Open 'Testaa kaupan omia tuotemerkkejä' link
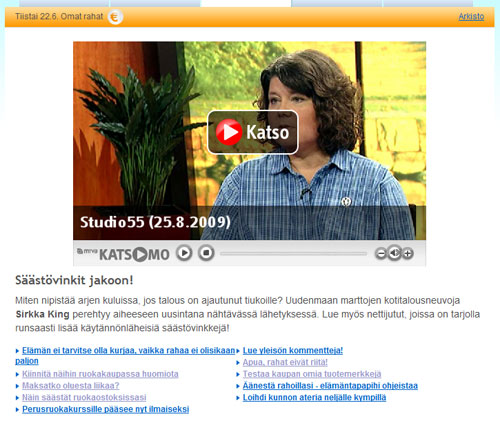The height and width of the screenshot is (430, 500). (312, 374)
